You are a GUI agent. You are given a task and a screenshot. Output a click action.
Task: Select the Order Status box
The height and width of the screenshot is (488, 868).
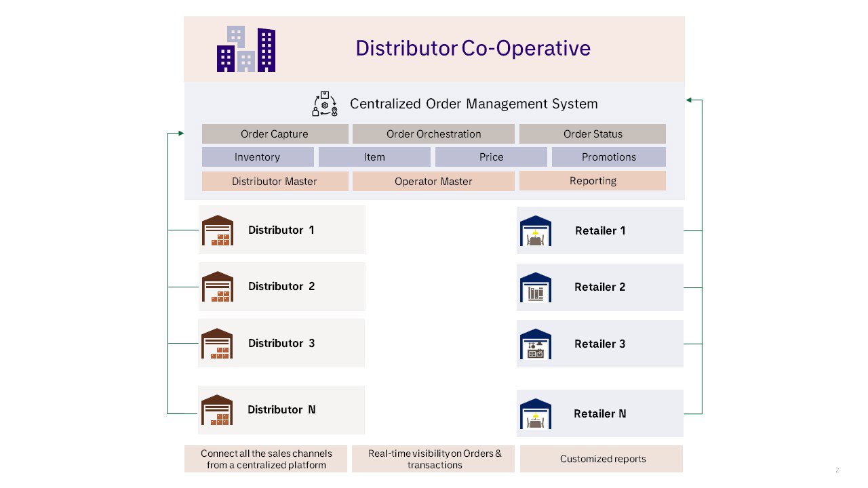point(592,134)
